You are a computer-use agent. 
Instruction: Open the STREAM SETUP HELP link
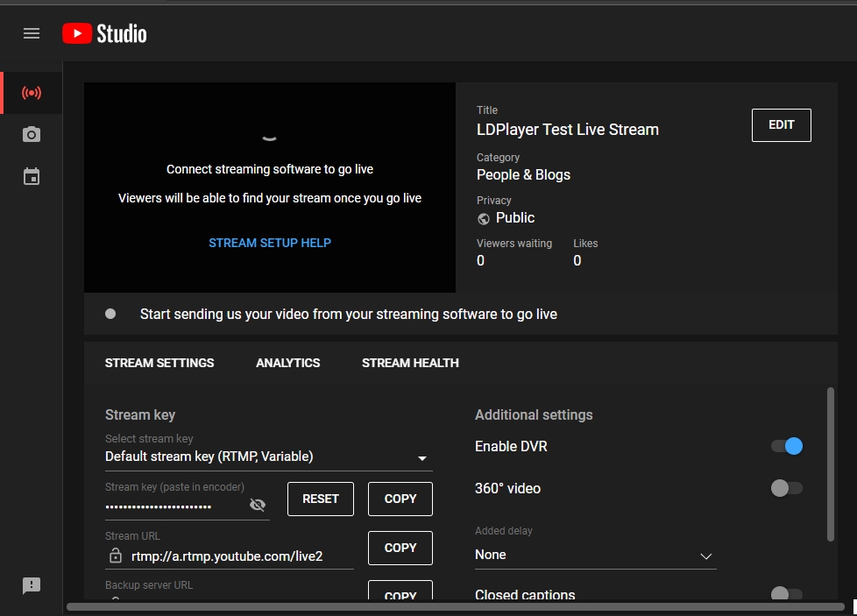tap(269, 243)
